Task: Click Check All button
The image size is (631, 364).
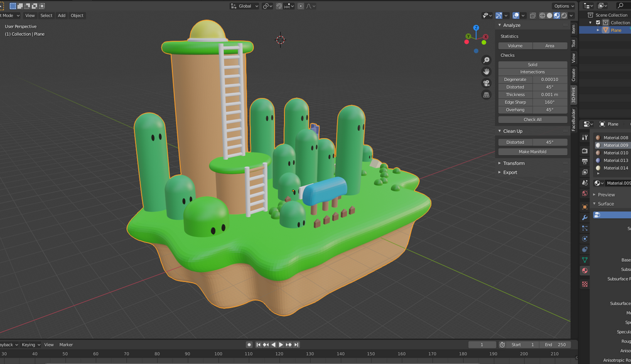Action: coord(533,119)
